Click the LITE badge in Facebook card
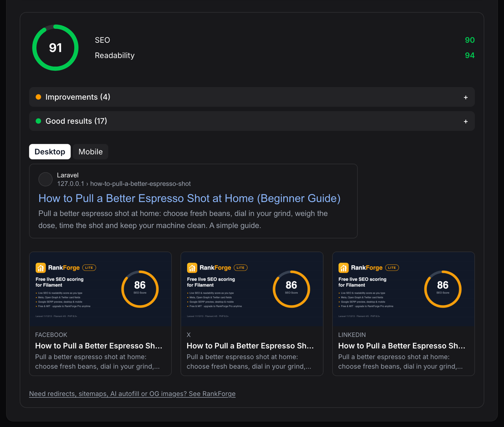 [x=89, y=268]
